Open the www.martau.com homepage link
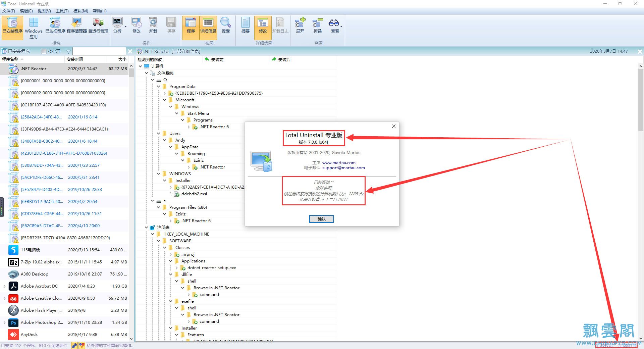This screenshot has height=349, width=644. coord(339,163)
